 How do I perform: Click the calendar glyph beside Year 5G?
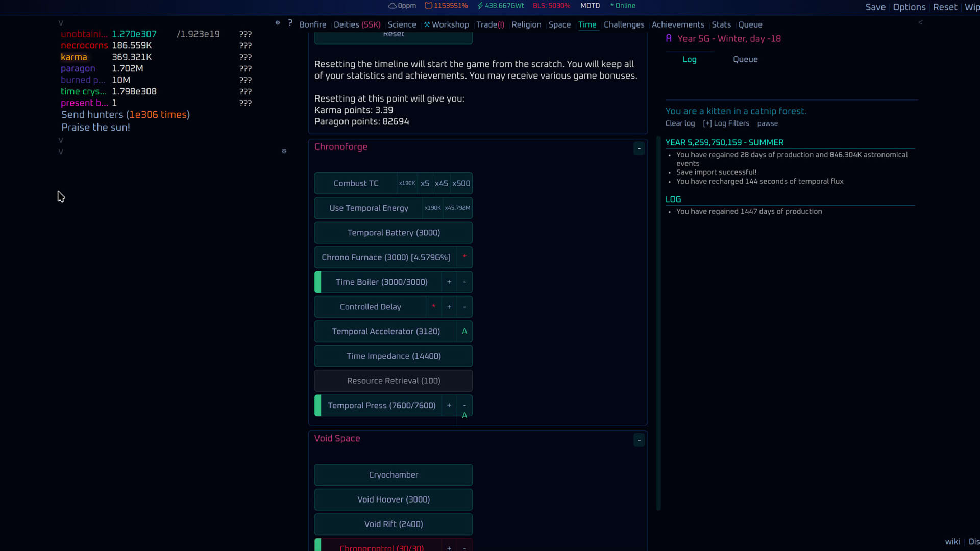[x=669, y=38]
